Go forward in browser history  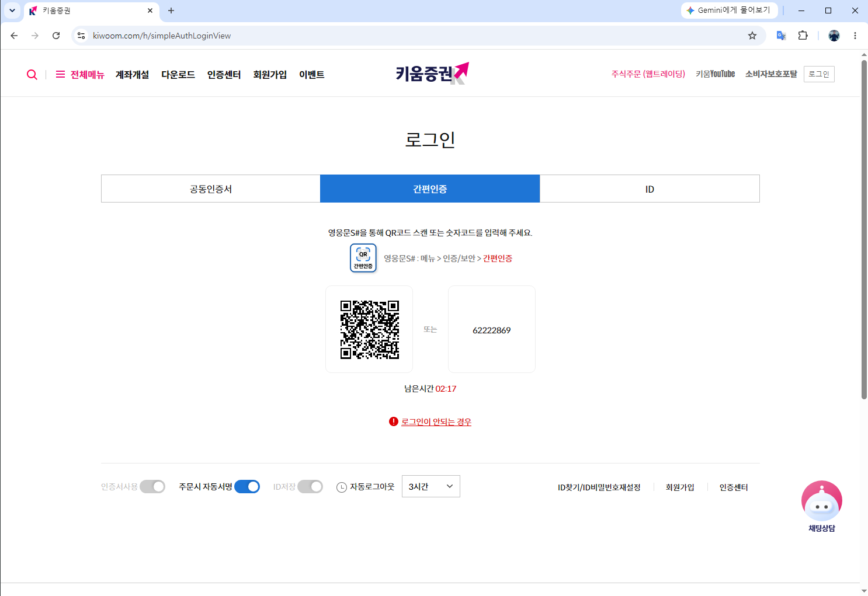35,36
